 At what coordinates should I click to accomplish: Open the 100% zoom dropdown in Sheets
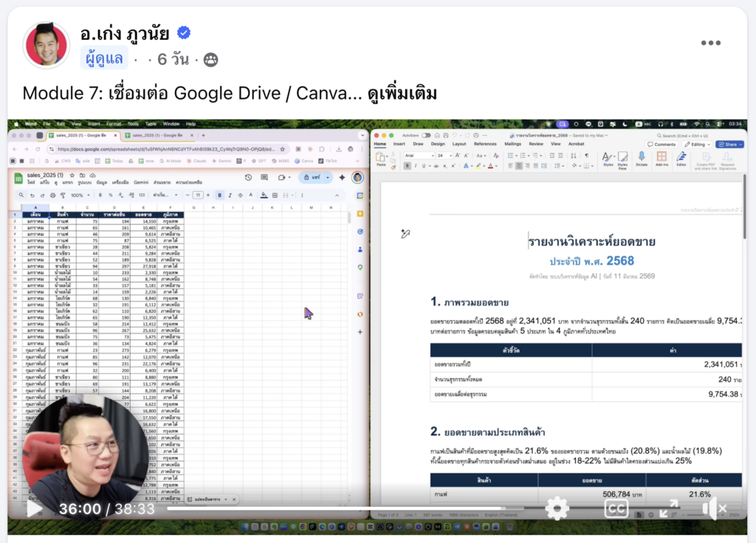coord(78,195)
